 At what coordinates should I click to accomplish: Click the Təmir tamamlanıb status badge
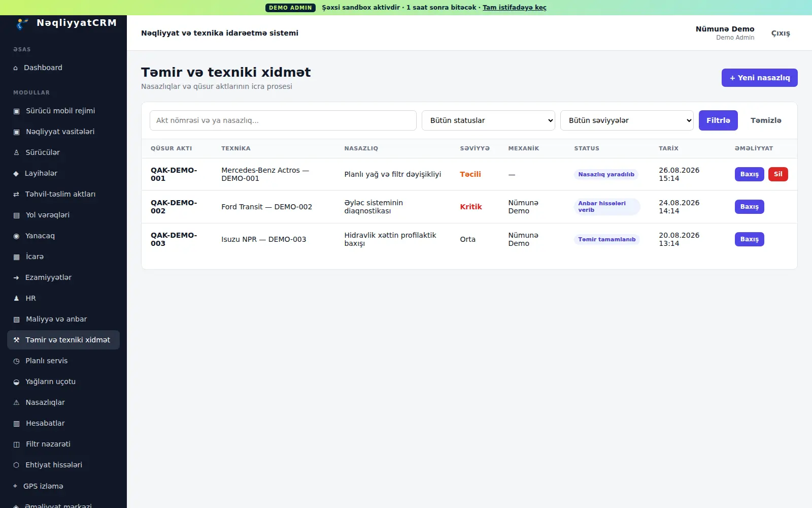pyautogui.click(x=607, y=239)
